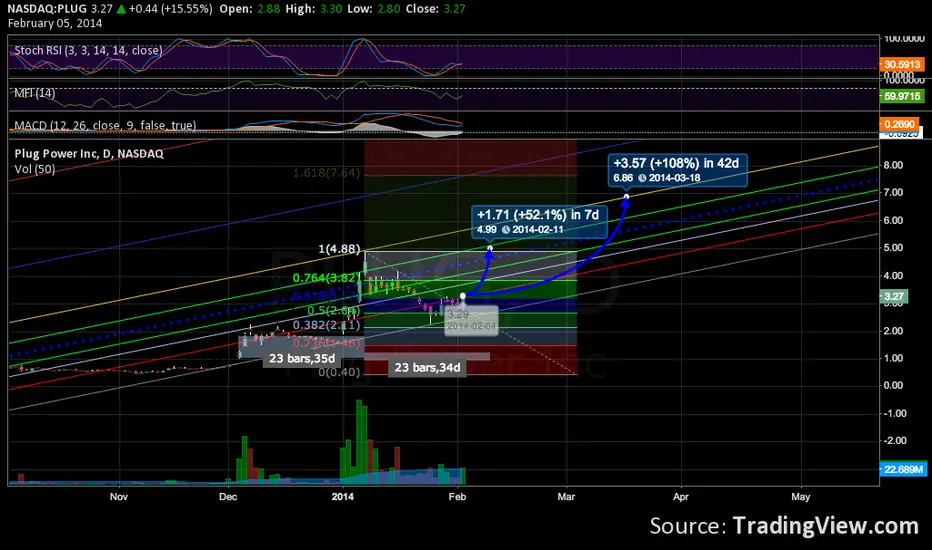Click Fibonacci level 0.382(2.11) label
The width and height of the screenshot is (932, 550).
click(326, 325)
